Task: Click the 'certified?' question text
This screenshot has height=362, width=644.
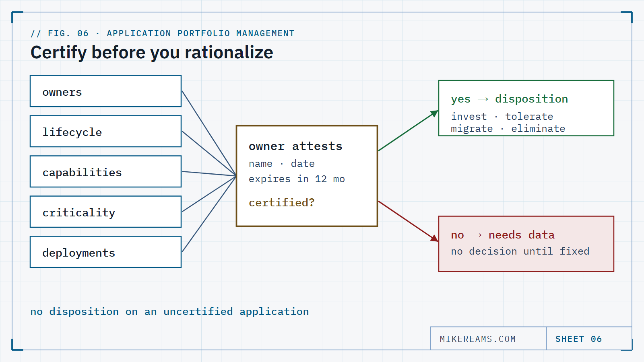Action: point(282,202)
